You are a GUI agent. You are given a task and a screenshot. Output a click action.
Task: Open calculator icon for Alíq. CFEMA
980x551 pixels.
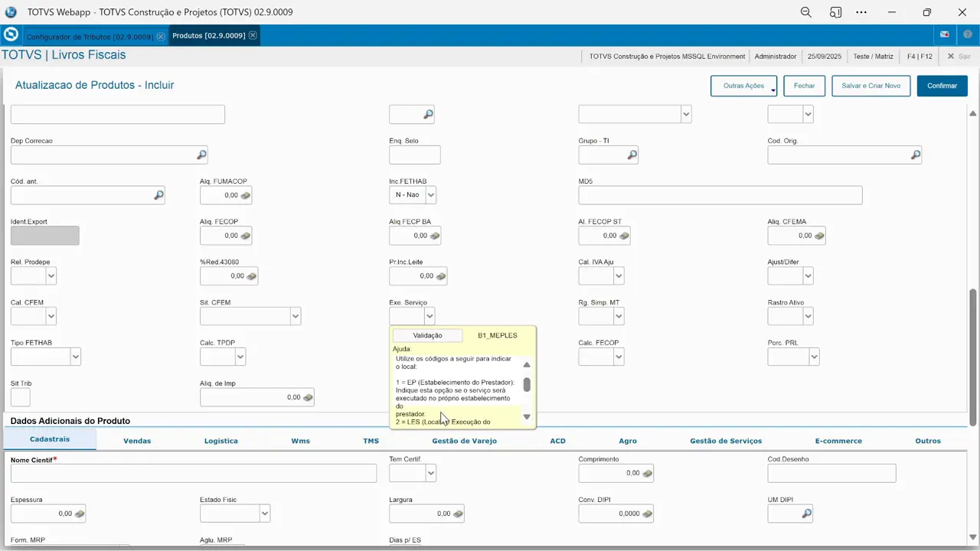click(818, 236)
